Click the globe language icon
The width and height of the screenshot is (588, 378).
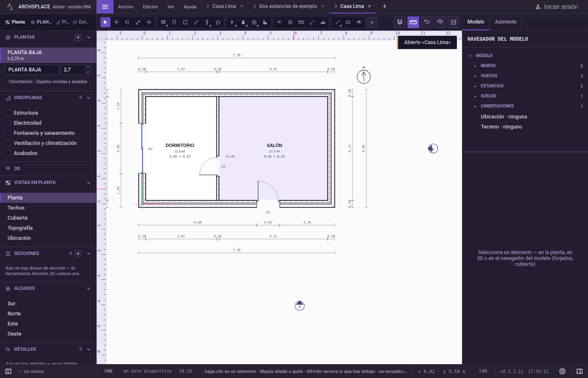coord(562,371)
